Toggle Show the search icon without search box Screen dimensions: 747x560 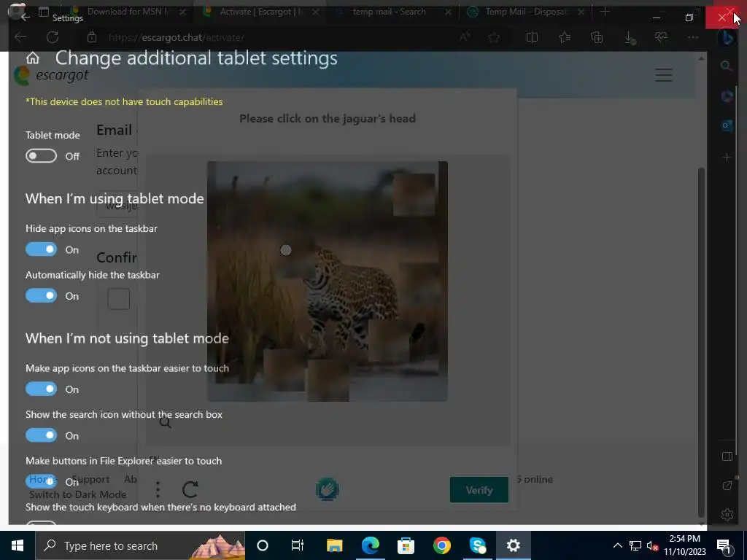click(x=41, y=435)
